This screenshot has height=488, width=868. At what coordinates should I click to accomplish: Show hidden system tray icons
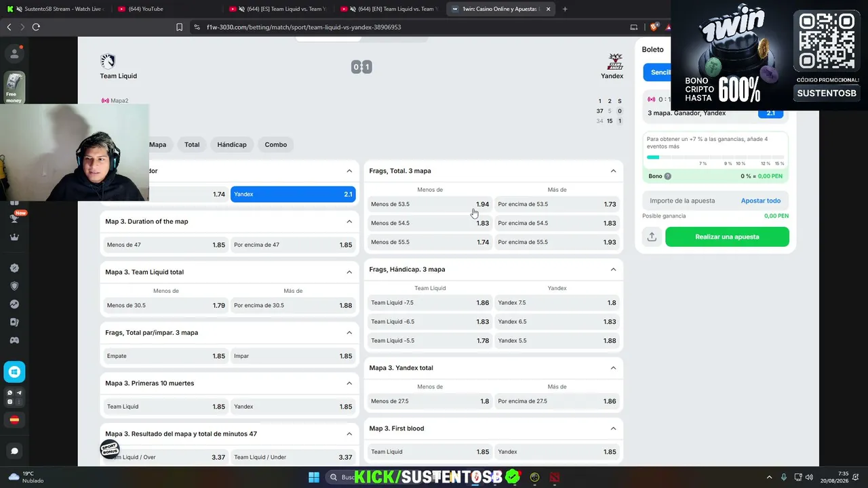pyautogui.click(x=769, y=477)
